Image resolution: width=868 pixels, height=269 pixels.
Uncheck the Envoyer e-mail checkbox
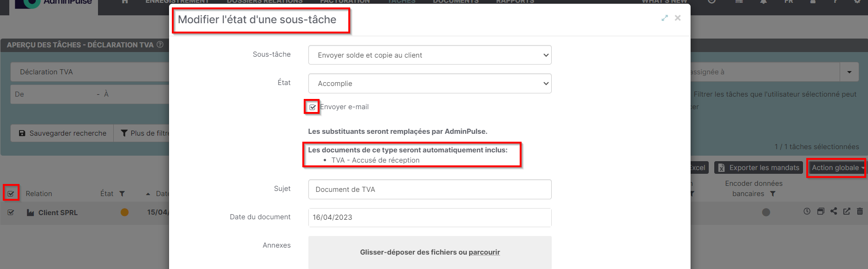(x=313, y=107)
